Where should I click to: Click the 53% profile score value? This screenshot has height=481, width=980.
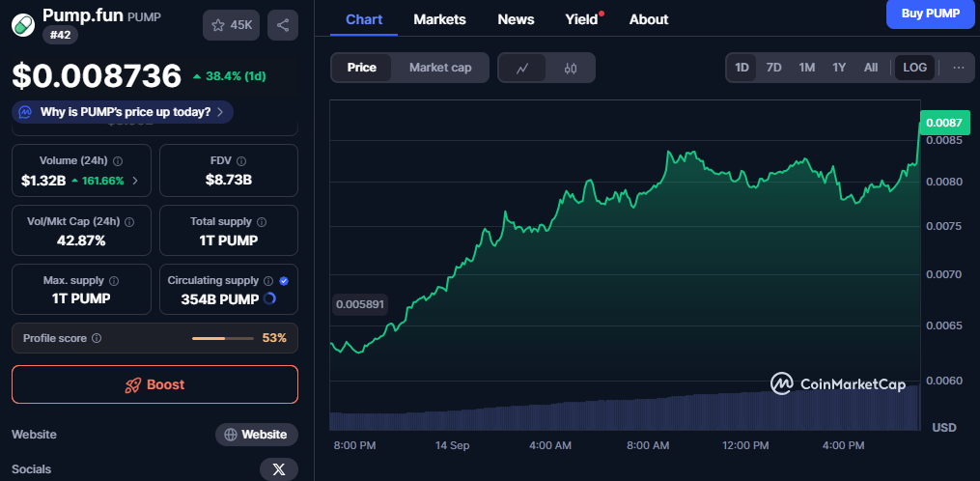(x=274, y=338)
